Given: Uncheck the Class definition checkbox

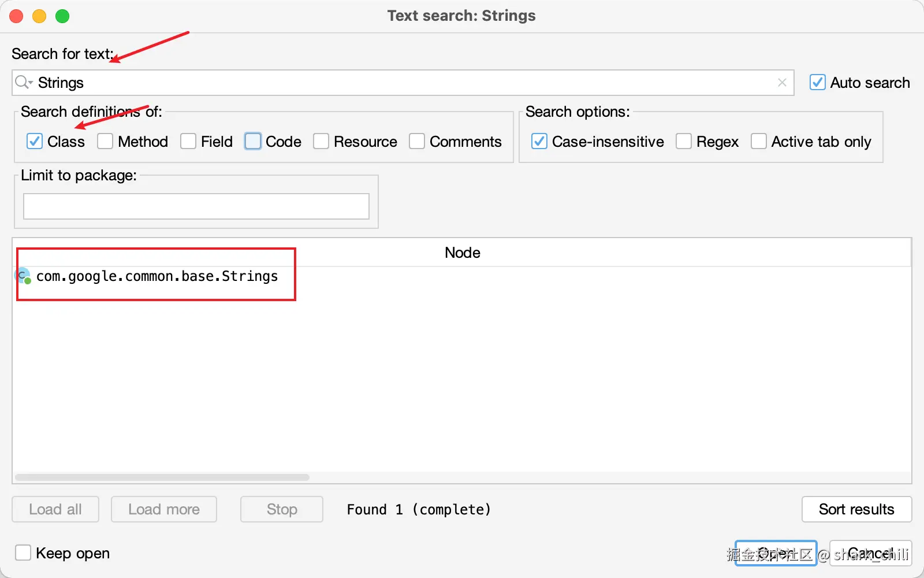Looking at the screenshot, I should click(x=35, y=142).
